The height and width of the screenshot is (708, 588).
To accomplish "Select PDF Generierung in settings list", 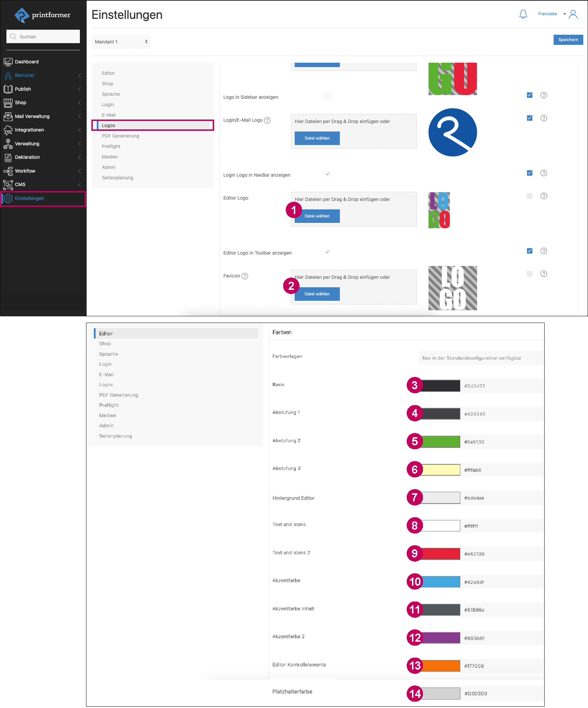I will point(120,136).
